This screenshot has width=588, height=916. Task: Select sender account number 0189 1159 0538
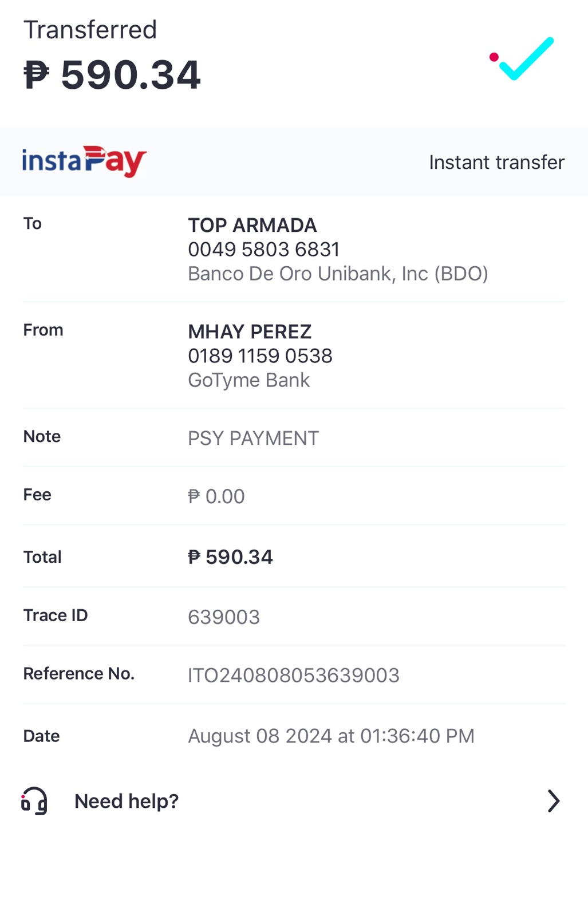point(260,356)
